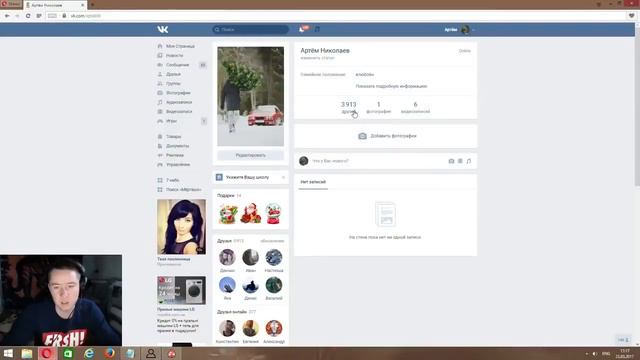The image size is (640, 360).
Task: Select the Нет записей wall tab
Action: click(313, 182)
